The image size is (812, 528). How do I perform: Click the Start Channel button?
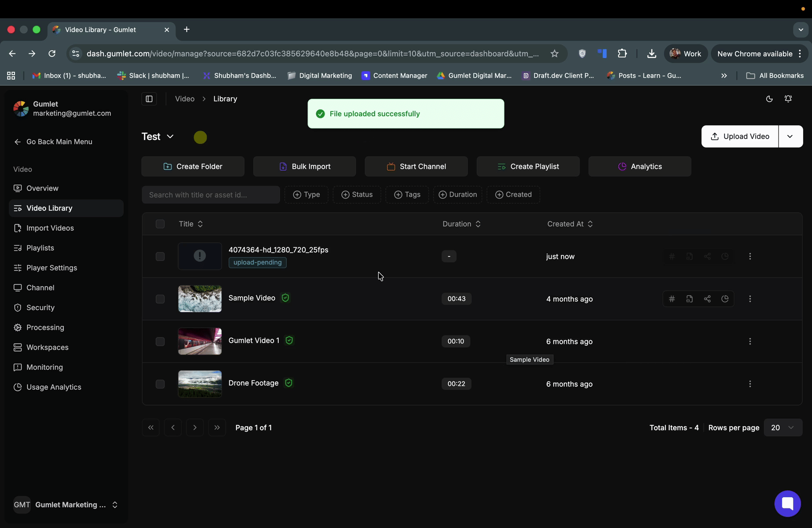416,166
